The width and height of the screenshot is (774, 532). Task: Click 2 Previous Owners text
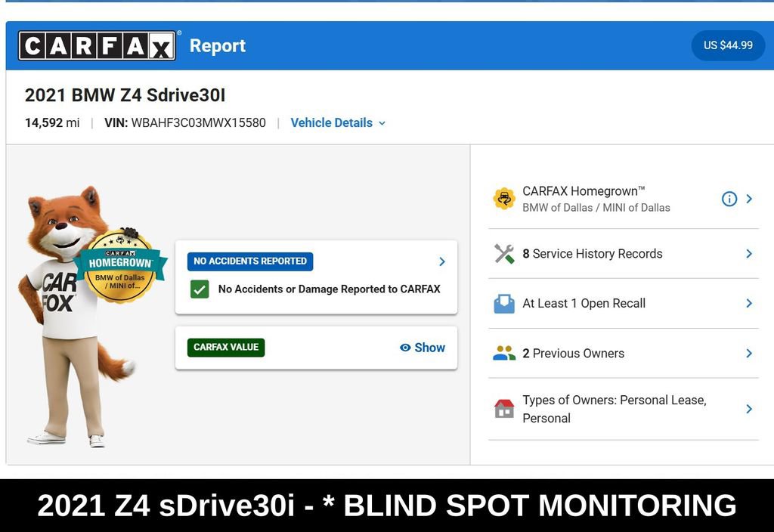573,354
